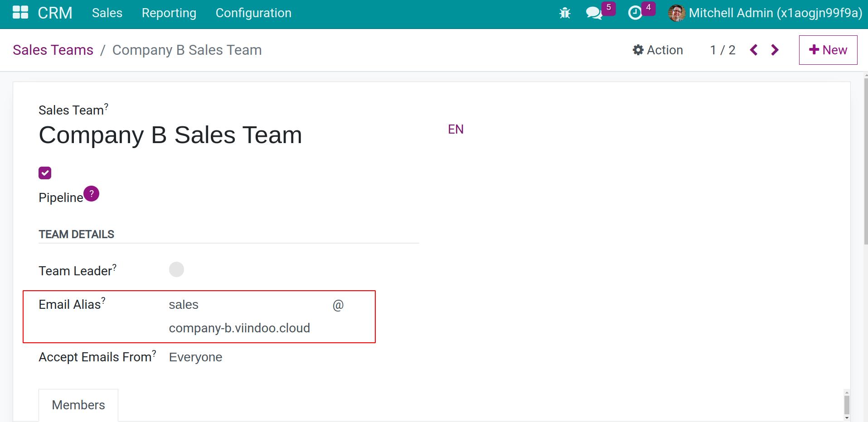
Task: Go to next record arrow
Action: click(x=775, y=50)
